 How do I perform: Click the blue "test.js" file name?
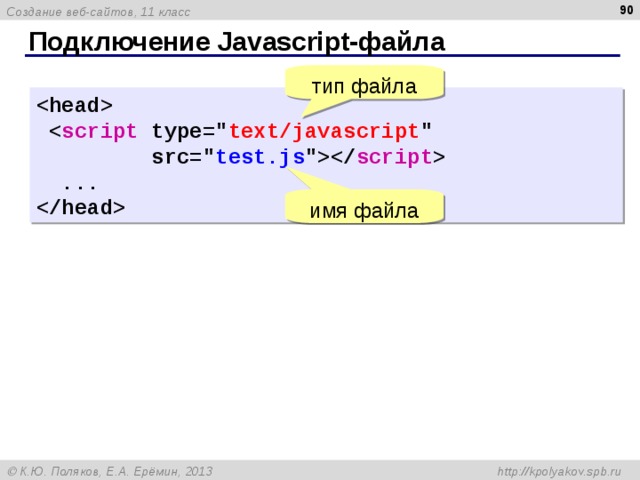[x=260, y=157]
